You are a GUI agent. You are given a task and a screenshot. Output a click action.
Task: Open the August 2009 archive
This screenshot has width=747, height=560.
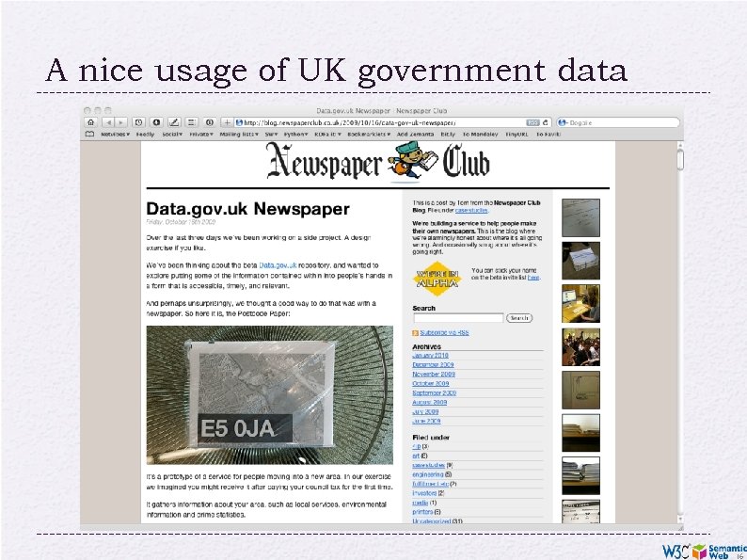(x=430, y=402)
